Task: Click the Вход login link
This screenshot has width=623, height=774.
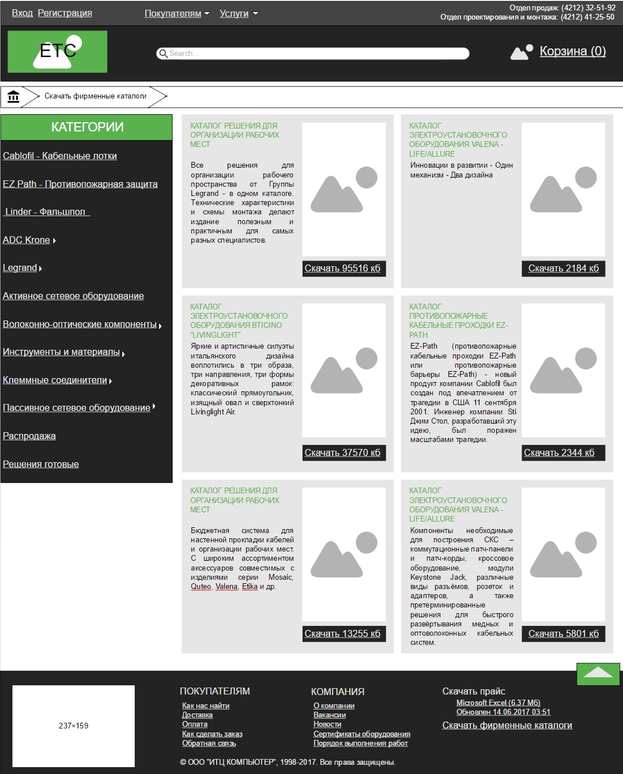Action: click(x=22, y=13)
